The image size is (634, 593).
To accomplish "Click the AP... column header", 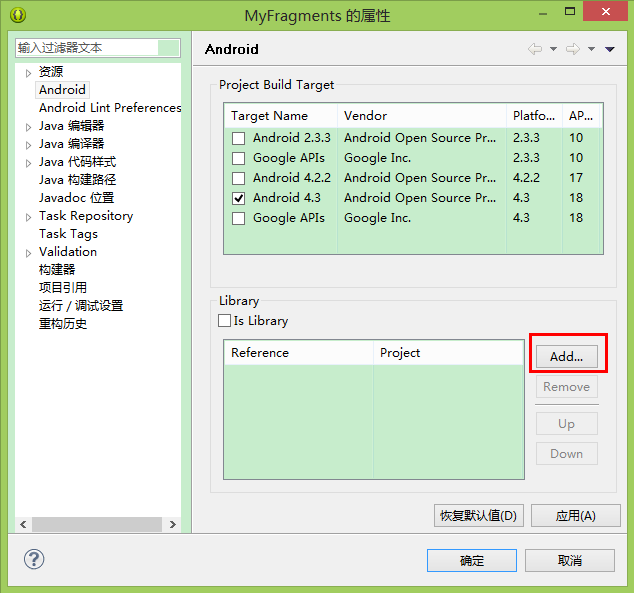I will tap(581, 116).
